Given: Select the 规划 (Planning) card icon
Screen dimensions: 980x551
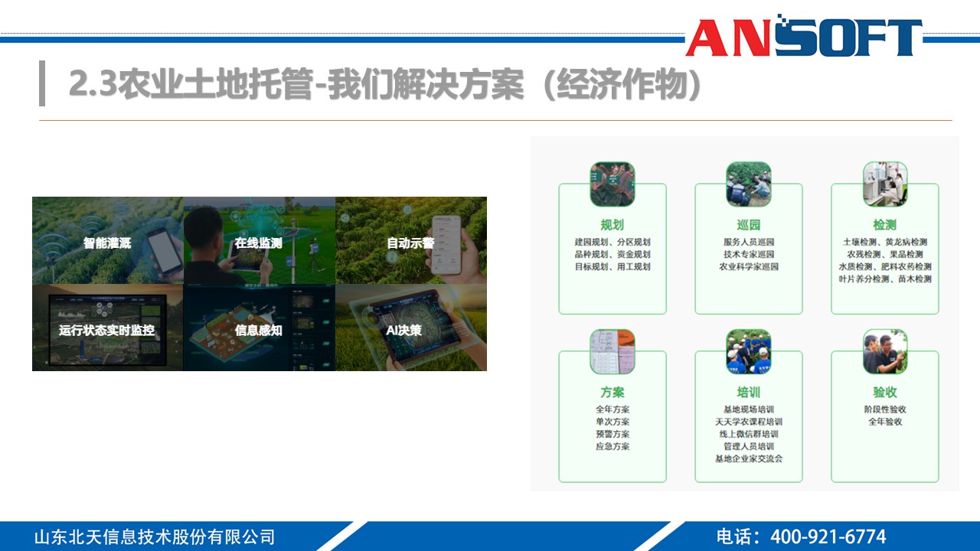Looking at the screenshot, I should [612, 182].
